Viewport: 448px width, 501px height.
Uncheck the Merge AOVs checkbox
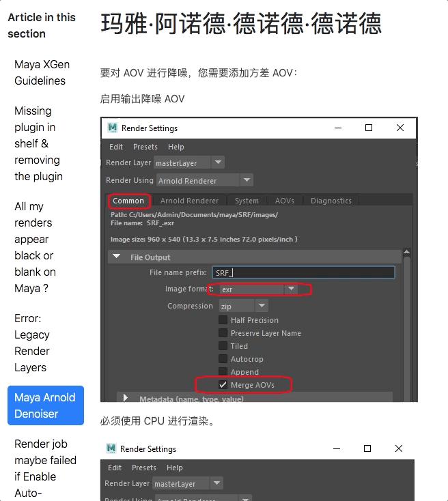point(223,385)
